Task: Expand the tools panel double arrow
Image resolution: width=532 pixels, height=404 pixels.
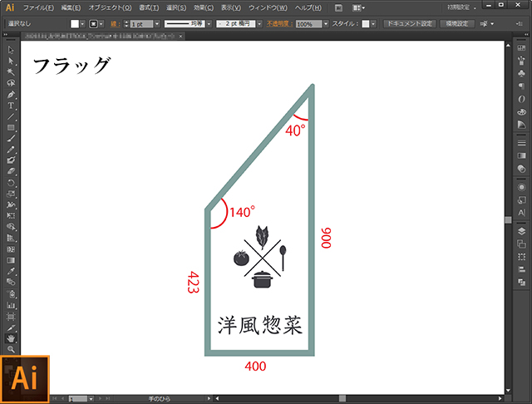Action: [x=5, y=35]
